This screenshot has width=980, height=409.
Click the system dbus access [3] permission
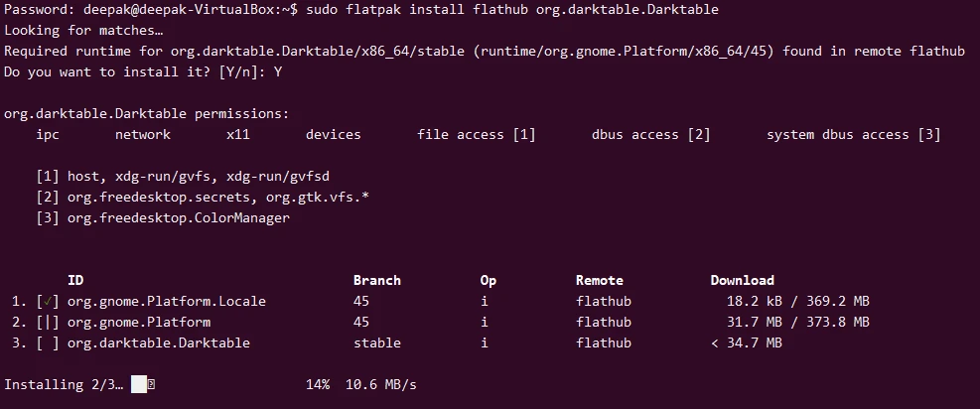[x=853, y=134]
